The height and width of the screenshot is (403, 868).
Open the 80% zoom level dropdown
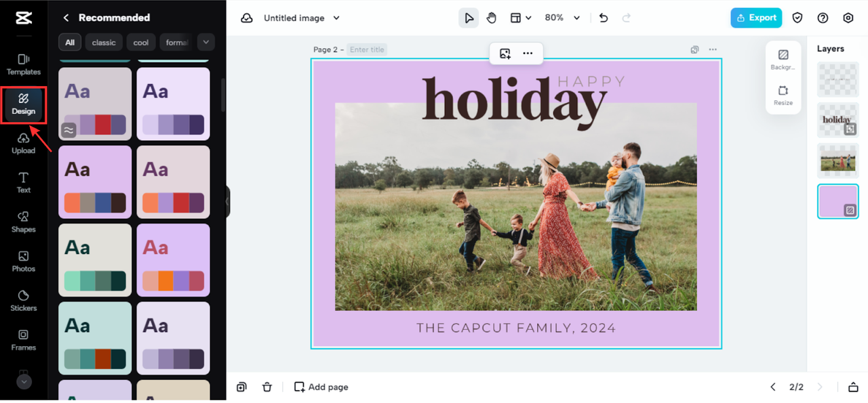click(562, 18)
